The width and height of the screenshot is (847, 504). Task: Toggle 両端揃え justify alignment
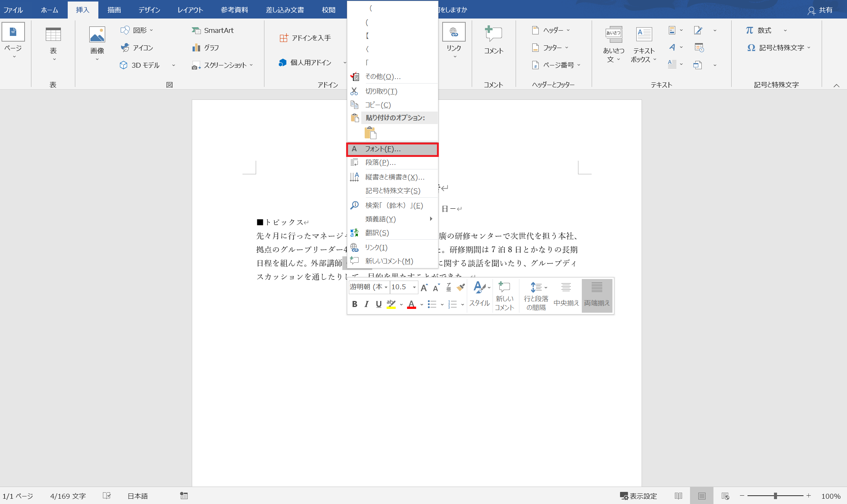(x=597, y=296)
